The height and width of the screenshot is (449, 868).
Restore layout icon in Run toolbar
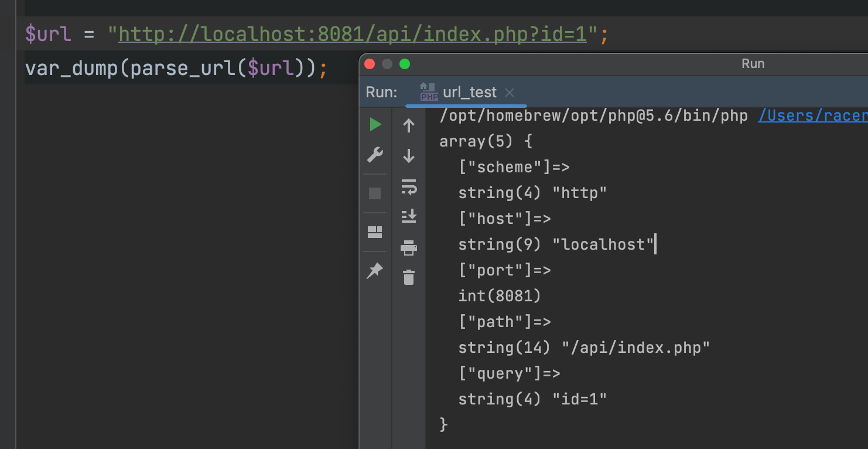tap(375, 232)
